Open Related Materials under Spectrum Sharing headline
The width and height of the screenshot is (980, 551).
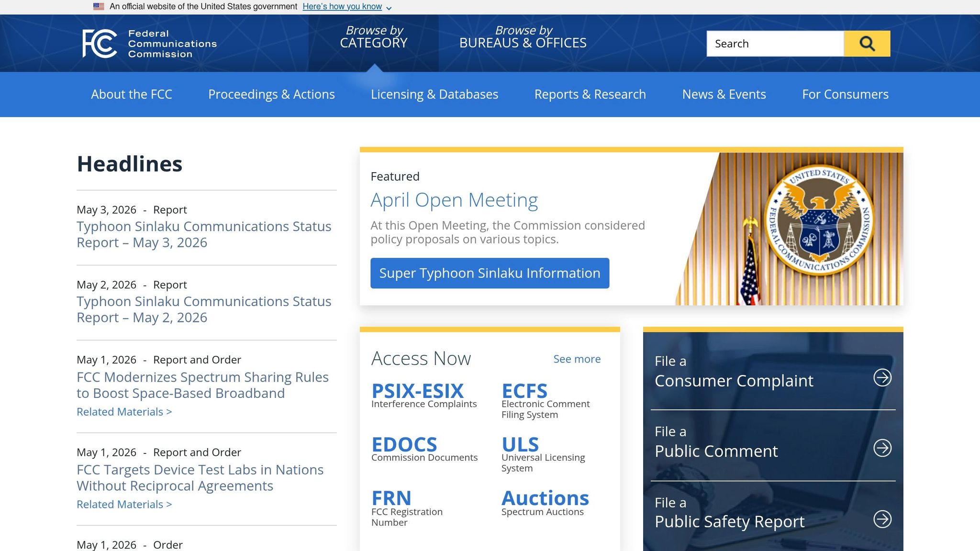(124, 412)
